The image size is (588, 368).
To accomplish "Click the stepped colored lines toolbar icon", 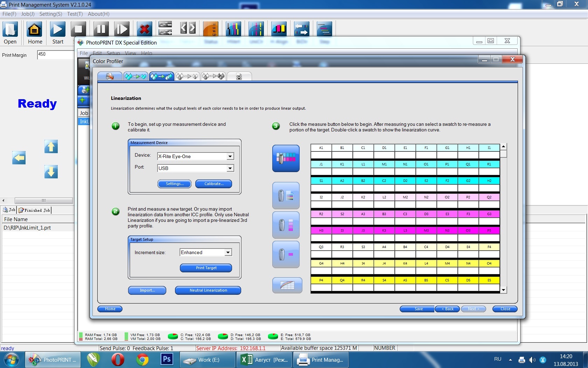I will pyautogui.click(x=324, y=29).
